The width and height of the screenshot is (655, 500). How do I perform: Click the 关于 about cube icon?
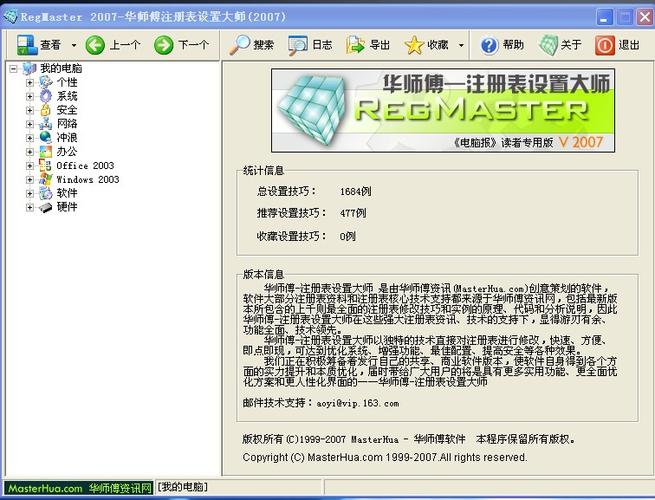pyautogui.click(x=548, y=45)
